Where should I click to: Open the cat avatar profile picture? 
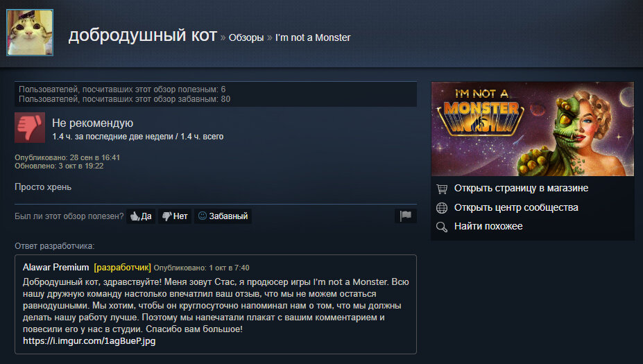click(x=30, y=33)
